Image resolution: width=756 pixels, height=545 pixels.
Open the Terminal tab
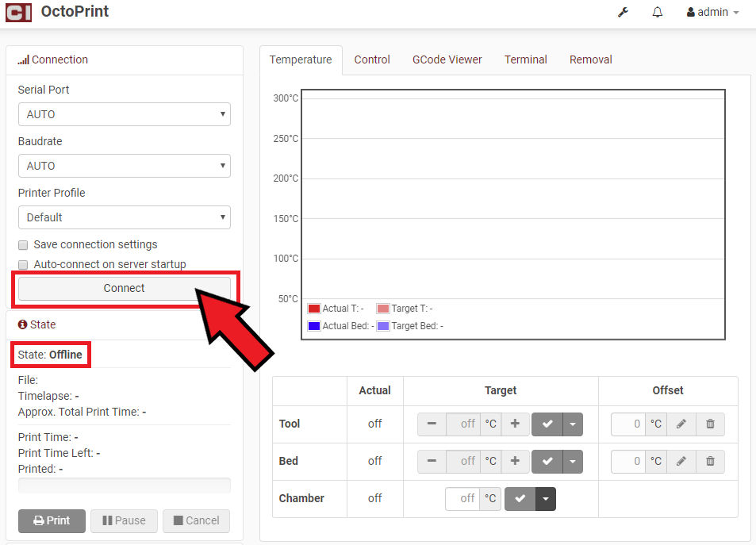pyautogui.click(x=525, y=59)
